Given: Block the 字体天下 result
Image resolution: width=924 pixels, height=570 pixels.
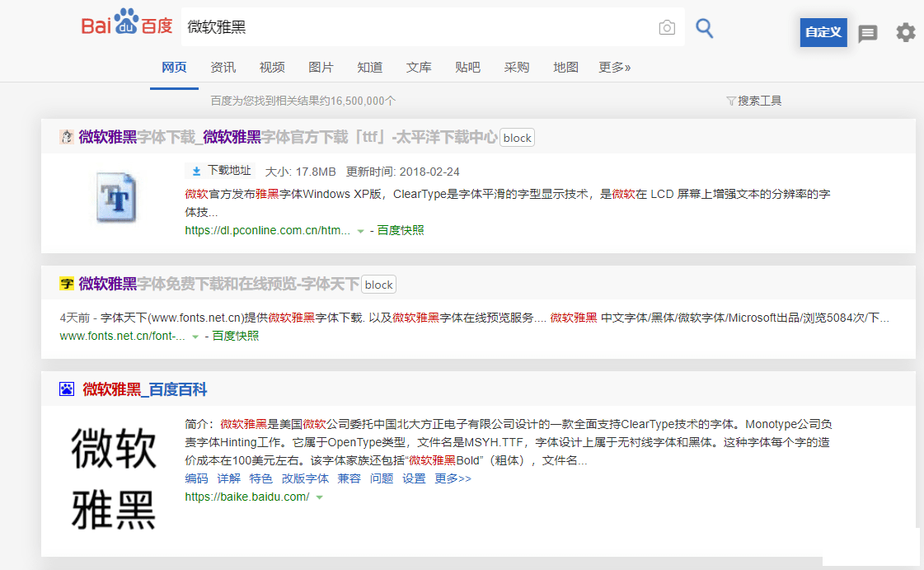Looking at the screenshot, I should pyautogui.click(x=379, y=285).
